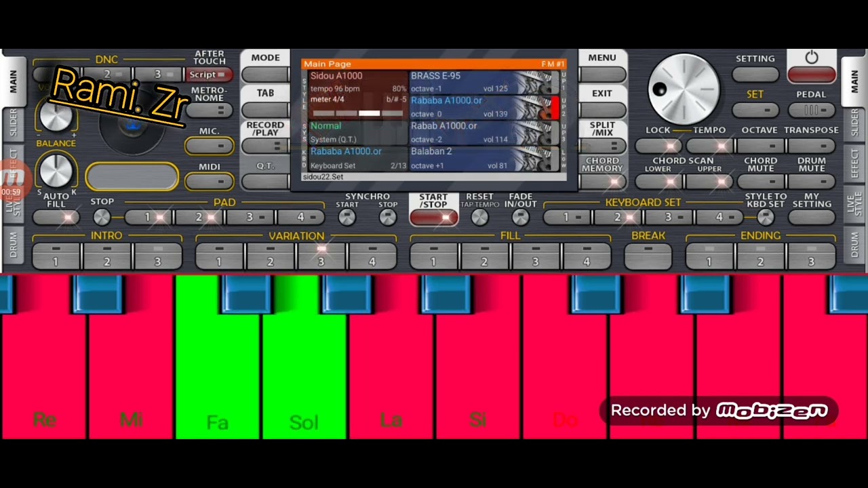Viewport: 868px width, 488px height.
Task: Toggle the AUTO FILL button
Action: click(56, 218)
